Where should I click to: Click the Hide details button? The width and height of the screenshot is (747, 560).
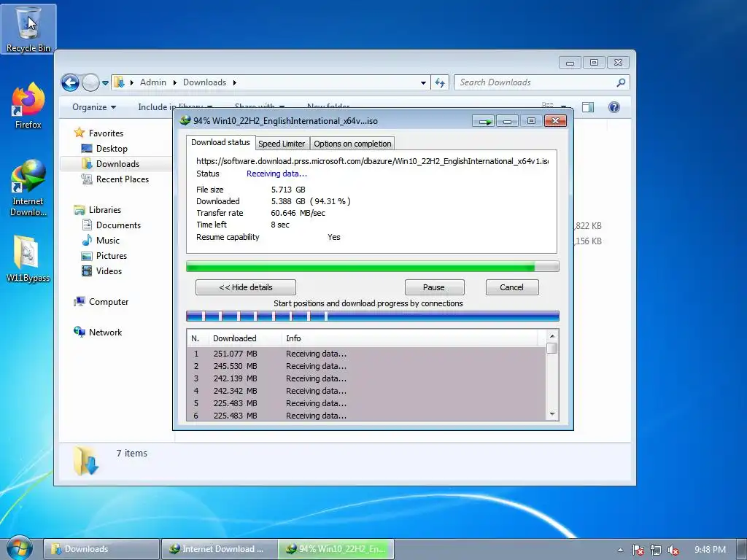click(x=246, y=287)
